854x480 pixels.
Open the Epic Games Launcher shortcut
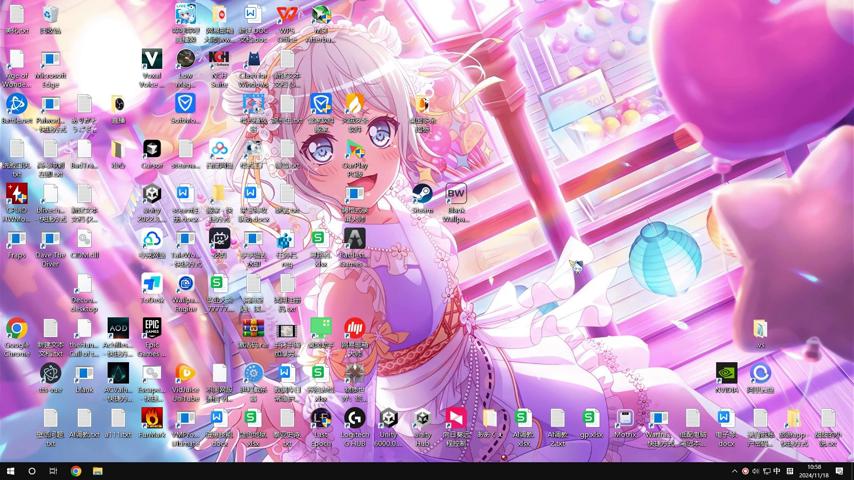pos(151,329)
